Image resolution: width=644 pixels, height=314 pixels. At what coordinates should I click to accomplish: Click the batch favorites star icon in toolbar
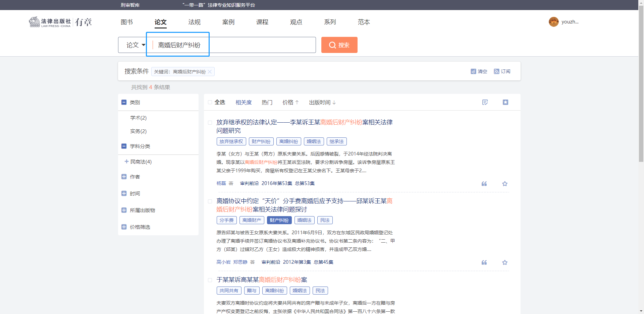(x=505, y=102)
